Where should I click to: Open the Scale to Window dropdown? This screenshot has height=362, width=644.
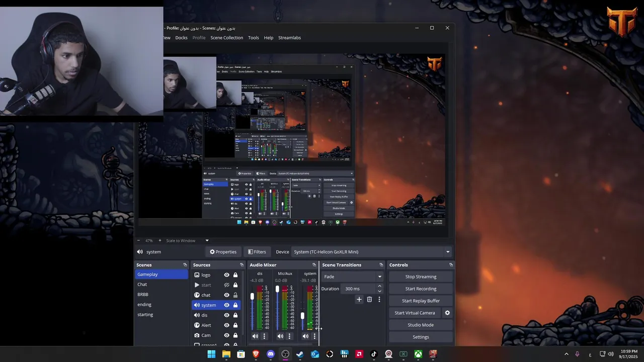click(x=187, y=240)
